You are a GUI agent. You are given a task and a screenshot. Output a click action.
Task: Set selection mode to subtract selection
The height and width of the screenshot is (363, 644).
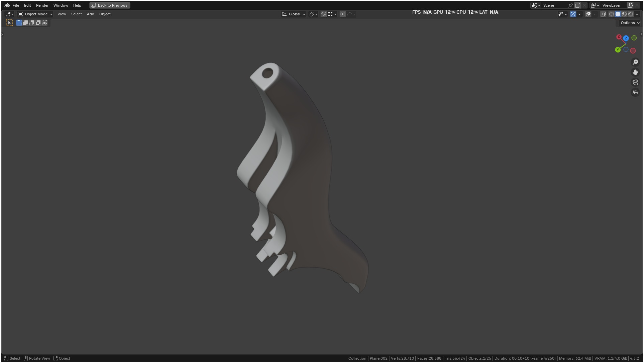32,23
